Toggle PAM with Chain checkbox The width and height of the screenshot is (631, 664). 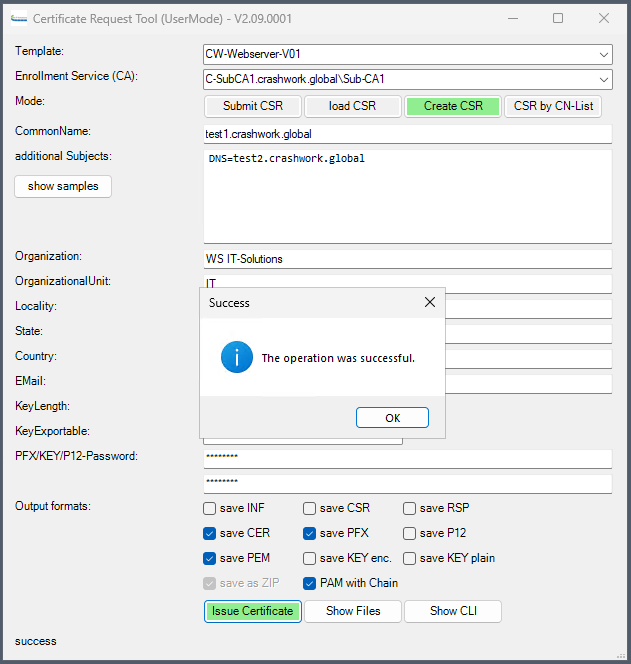pos(310,583)
